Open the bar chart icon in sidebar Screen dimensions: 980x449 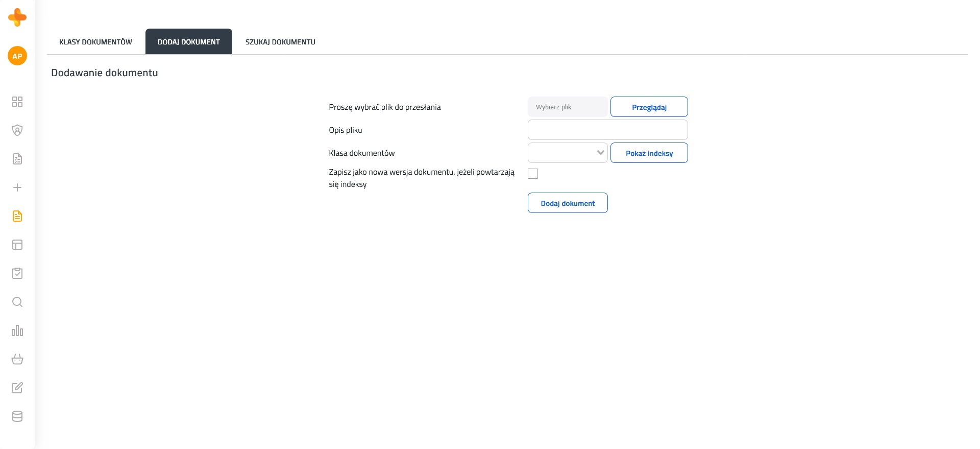(17, 330)
